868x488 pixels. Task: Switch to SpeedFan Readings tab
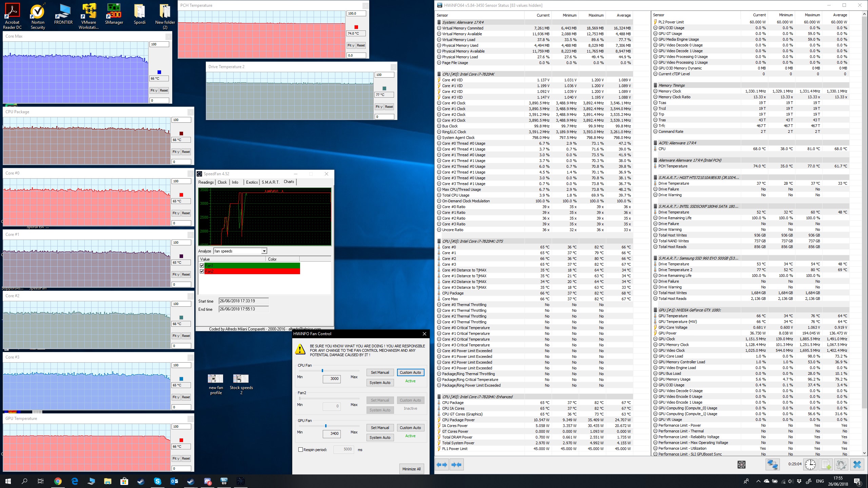click(x=206, y=182)
